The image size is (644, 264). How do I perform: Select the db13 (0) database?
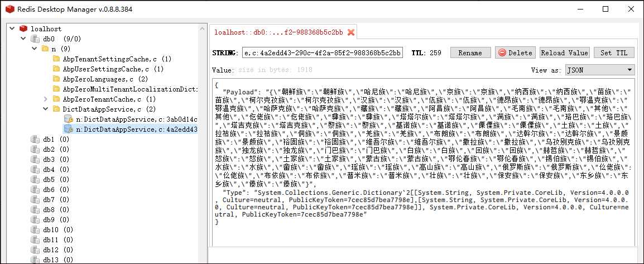click(58, 260)
